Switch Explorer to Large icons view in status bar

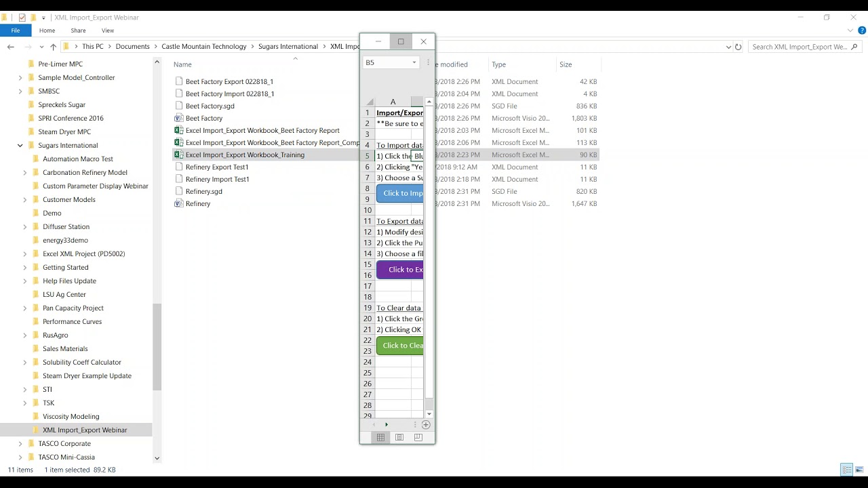point(859,470)
